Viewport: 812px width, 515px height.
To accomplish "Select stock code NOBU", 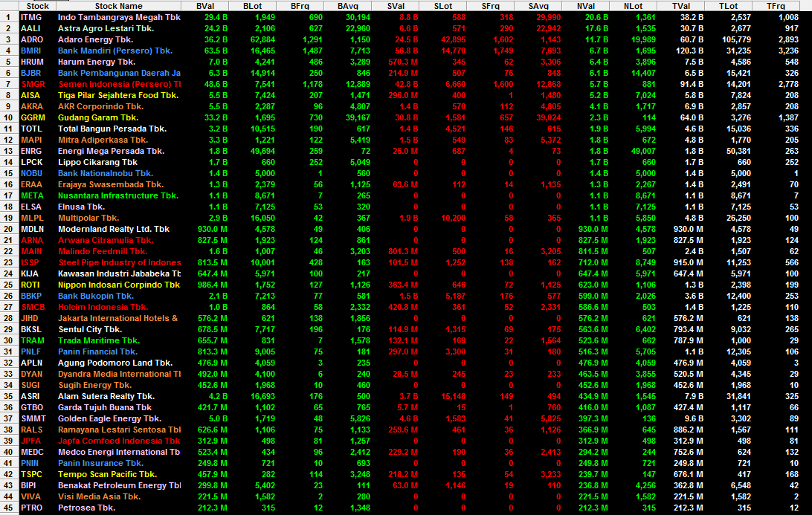I will tap(31, 173).
